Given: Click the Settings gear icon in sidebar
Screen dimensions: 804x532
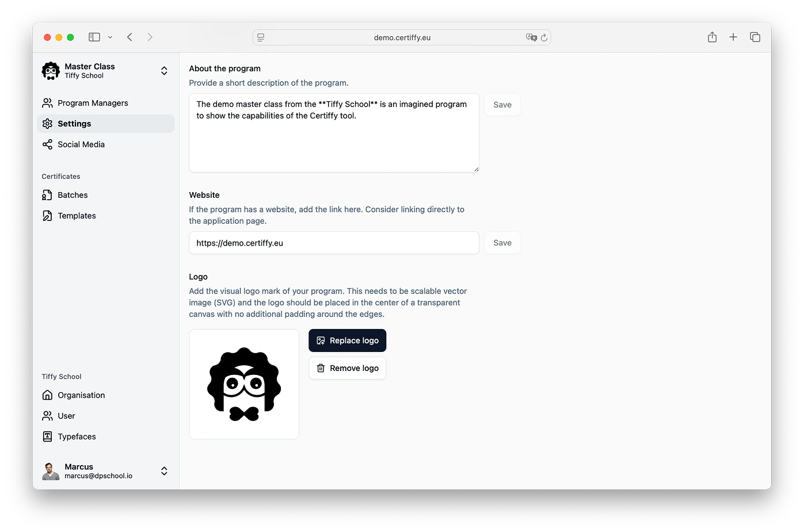Looking at the screenshot, I should (47, 123).
